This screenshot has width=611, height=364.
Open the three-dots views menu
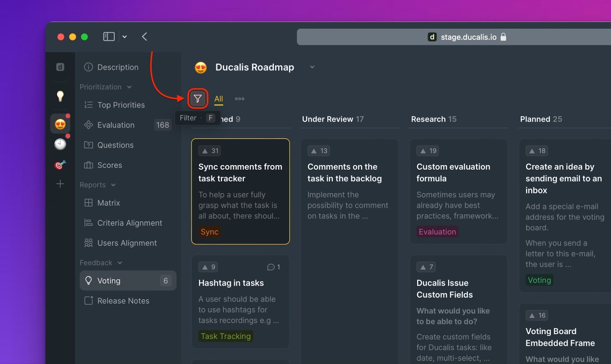(239, 99)
